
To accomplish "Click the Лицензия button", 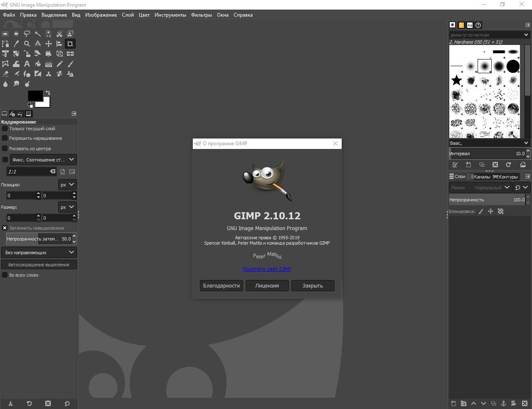I will (x=267, y=285).
